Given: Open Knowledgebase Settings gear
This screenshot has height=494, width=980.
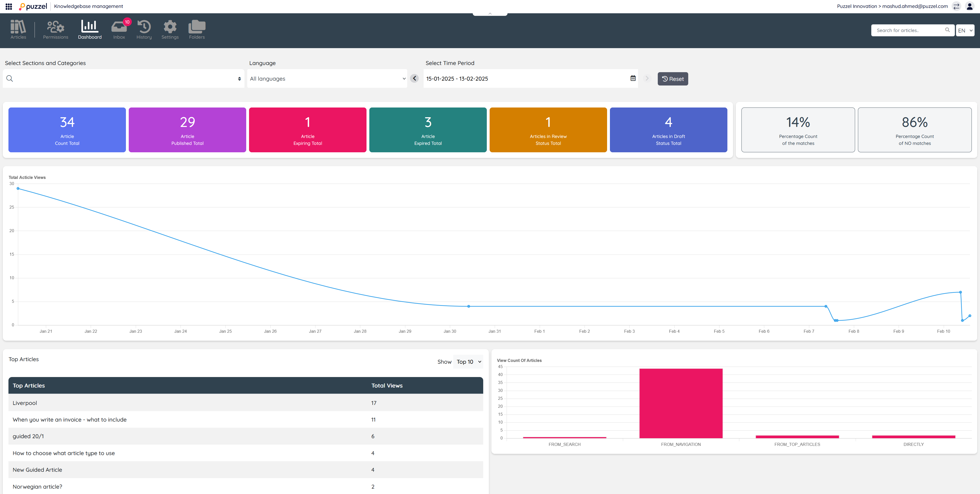Looking at the screenshot, I should (170, 29).
